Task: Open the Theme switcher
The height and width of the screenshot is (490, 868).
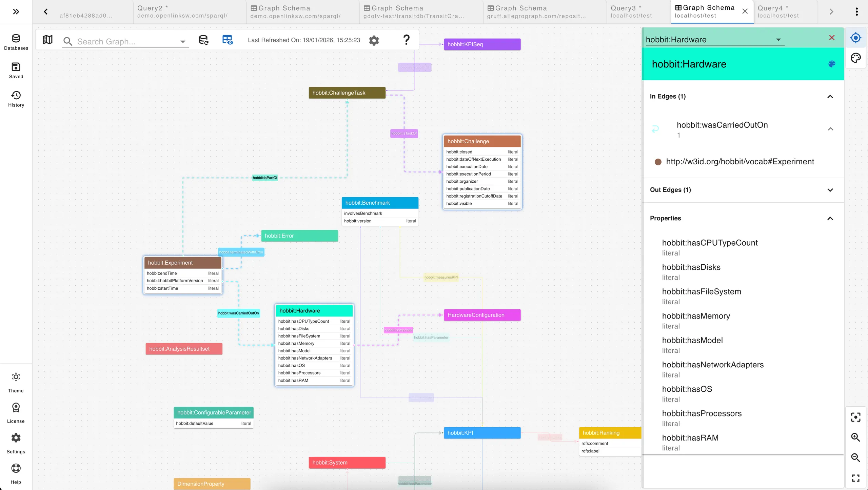Action: [x=16, y=383]
